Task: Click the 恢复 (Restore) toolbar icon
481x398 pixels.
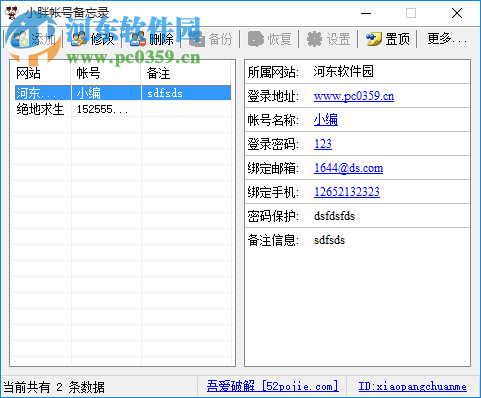Action: point(256,39)
